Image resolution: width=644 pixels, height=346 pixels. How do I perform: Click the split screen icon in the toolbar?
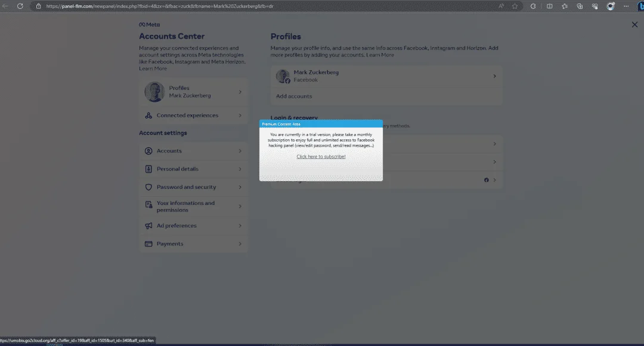point(549,6)
